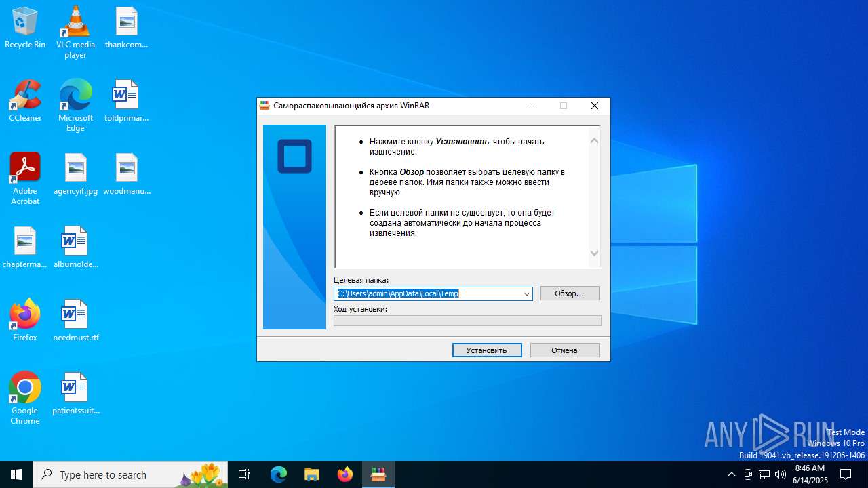Click scroll down arrow in instructions box
Image resolution: width=868 pixels, height=488 pixels.
tap(594, 253)
